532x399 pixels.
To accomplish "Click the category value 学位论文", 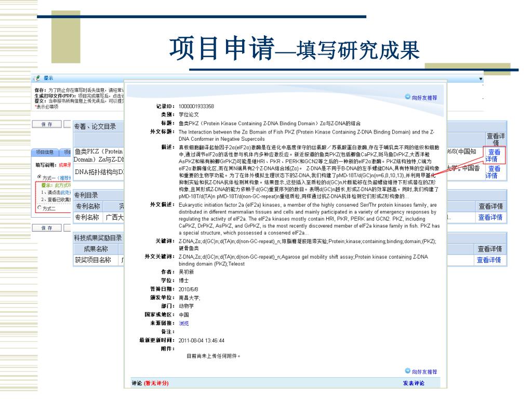I will (x=189, y=115).
